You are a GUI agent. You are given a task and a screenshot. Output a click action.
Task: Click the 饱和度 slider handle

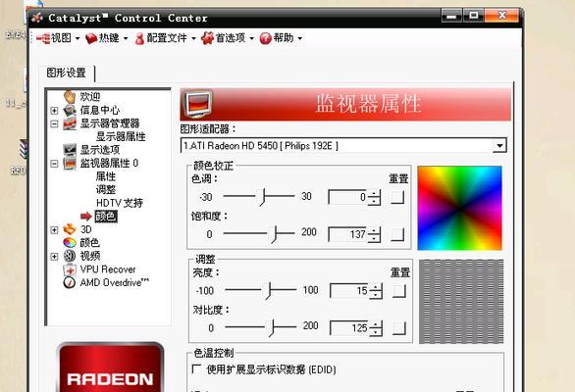tap(274, 234)
